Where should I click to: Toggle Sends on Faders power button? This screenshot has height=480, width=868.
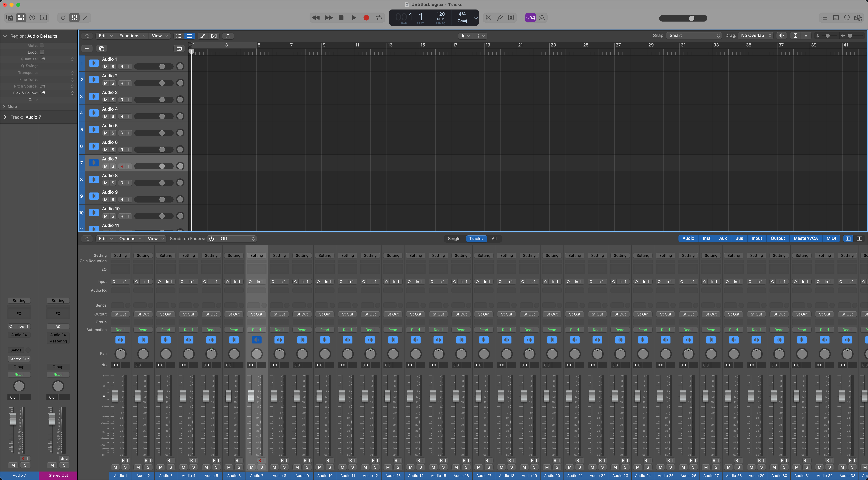pyautogui.click(x=212, y=239)
